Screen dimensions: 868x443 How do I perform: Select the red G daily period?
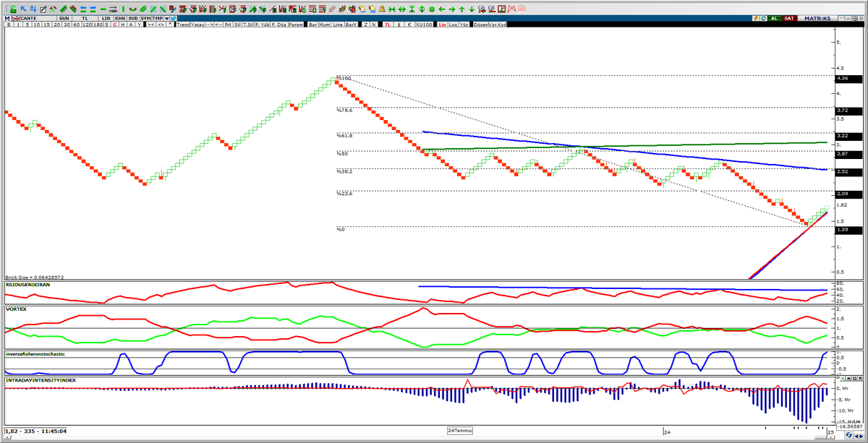click(115, 25)
